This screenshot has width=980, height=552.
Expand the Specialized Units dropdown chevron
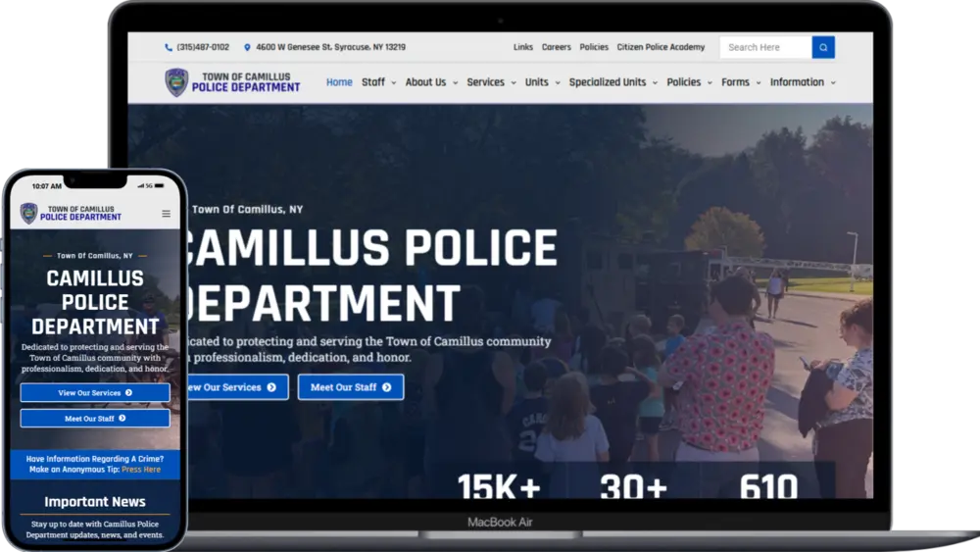pos(655,82)
